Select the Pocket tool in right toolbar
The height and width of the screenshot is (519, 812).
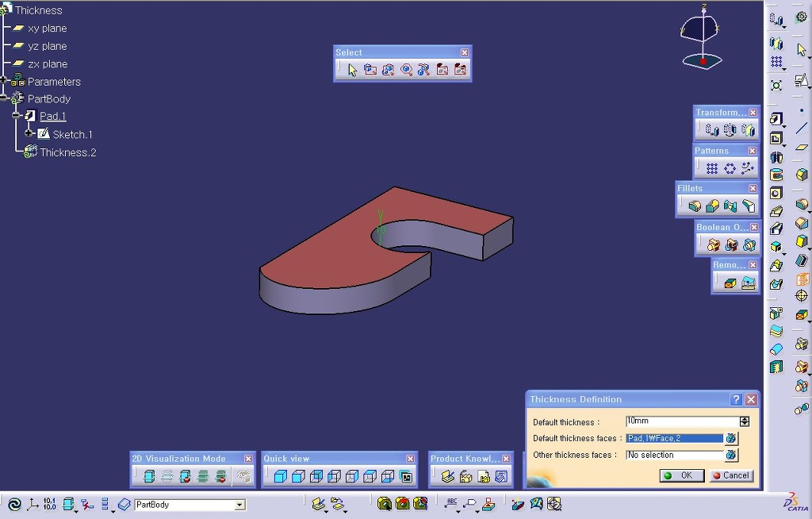(x=776, y=138)
